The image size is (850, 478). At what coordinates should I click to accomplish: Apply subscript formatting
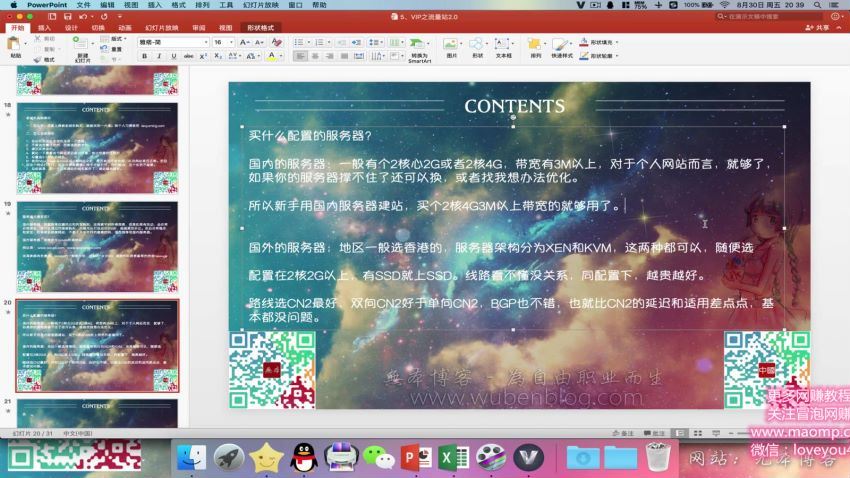(x=217, y=56)
